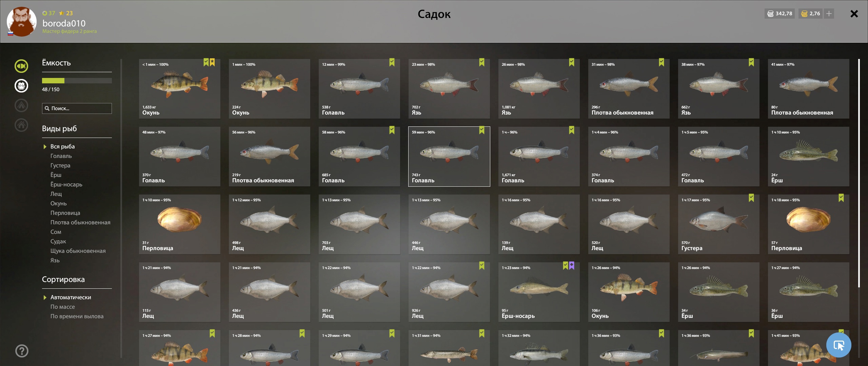The image size is (868, 366).
Task: Filter fish list by Голавль
Action: pos(61,156)
